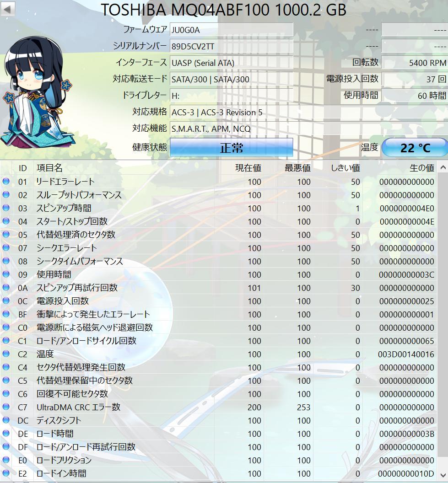Click the transfer mode field SATA/300 | SATA/300
This screenshot has width=448, height=483.
coord(232,79)
